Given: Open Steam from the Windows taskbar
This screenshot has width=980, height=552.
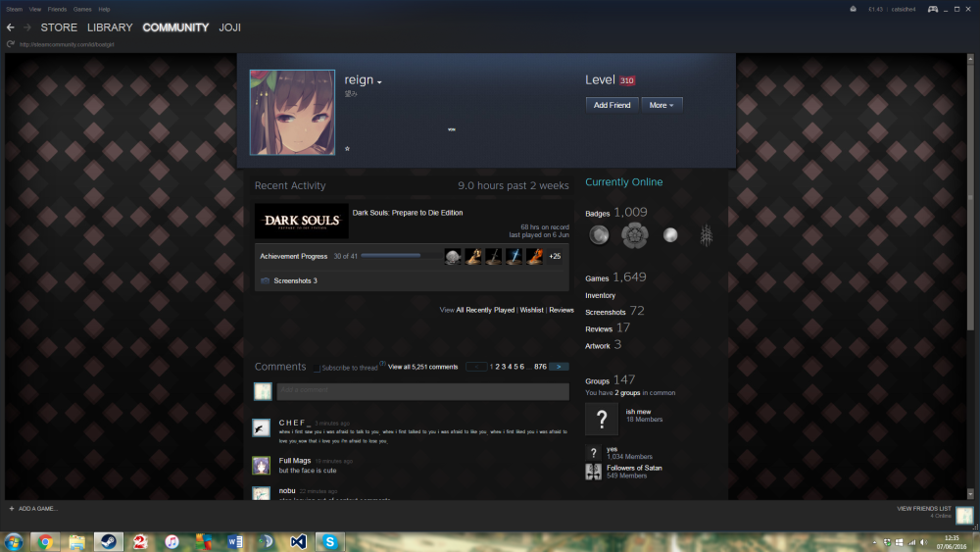Looking at the screenshot, I should [x=108, y=541].
